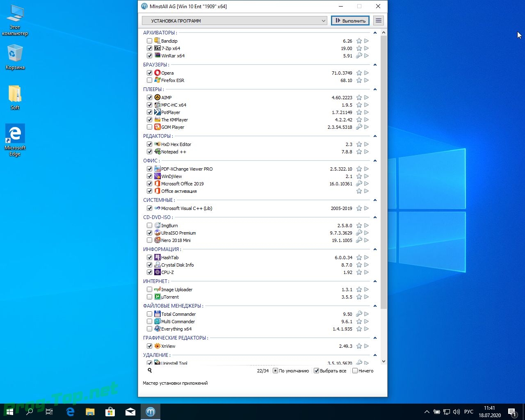Click the scrollbar down arrow of the list

pos(383,361)
